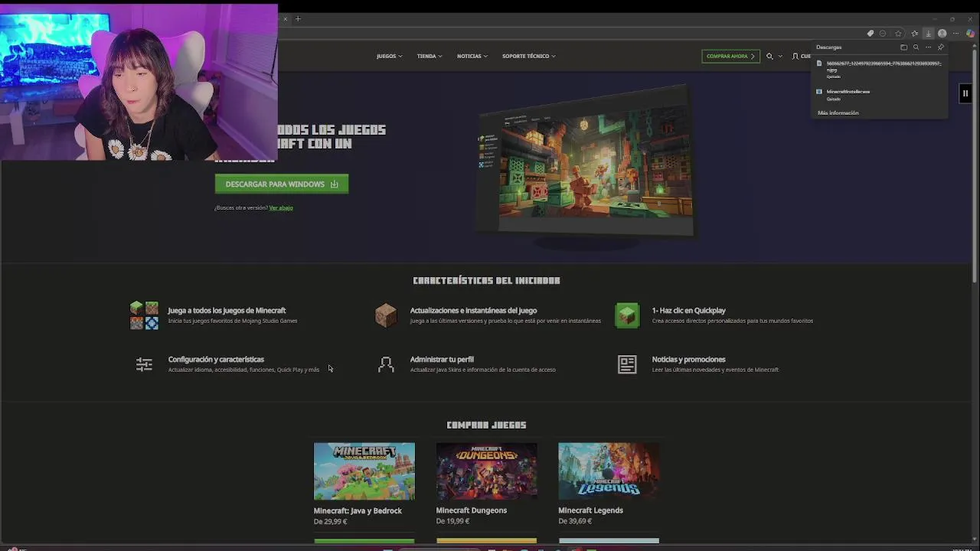Click the shopping price tag icon
This screenshot has width=980, height=551.
(870, 34)
